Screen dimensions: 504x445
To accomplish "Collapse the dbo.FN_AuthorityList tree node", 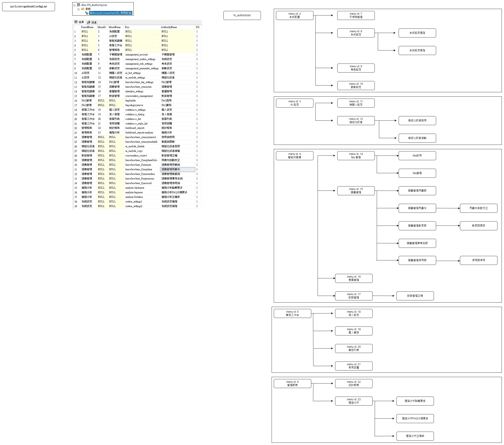I will pos(74,5).
